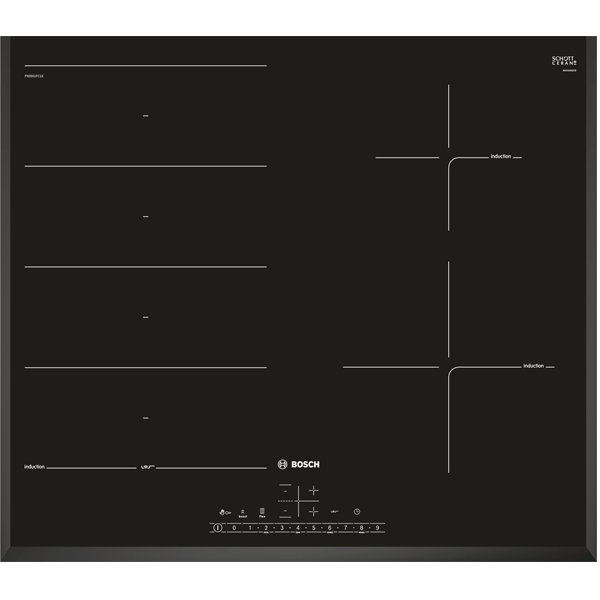This screenshot has height=600, width=600.
Task: Enable the flex zone function
Action: pos(262,511)
